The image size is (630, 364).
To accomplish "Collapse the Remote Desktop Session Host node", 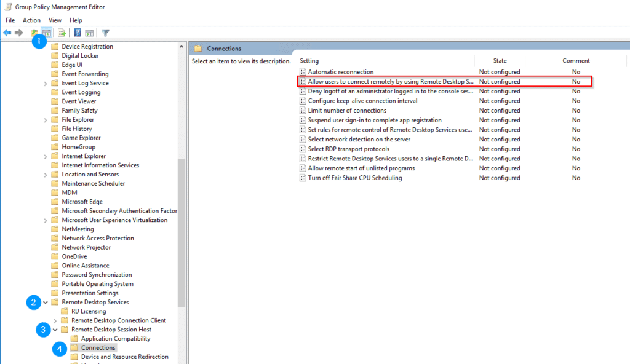I will (x=55, y=330).
